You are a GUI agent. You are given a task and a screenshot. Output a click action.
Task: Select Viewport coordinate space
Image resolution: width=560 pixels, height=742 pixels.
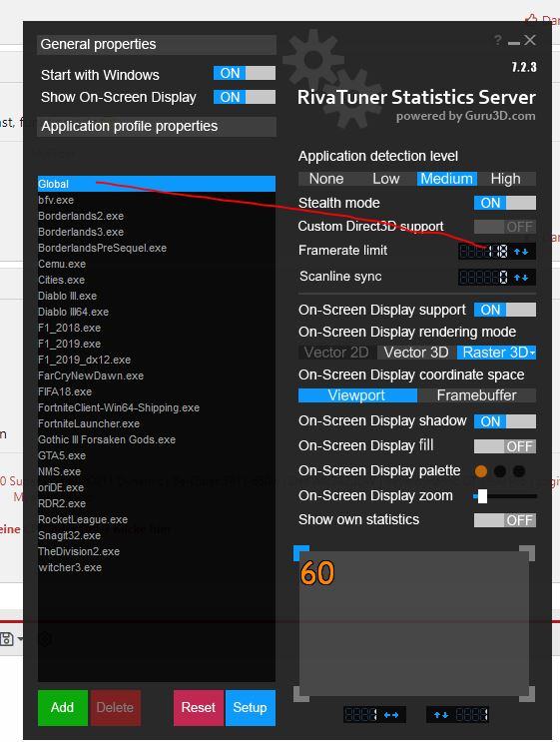pos(357,395)
